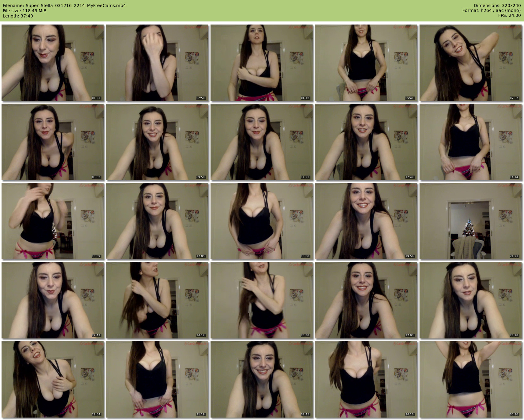
Task: Click the thumbnail marked 29:54
Action: pyautogui.click(x=53, y=379)
